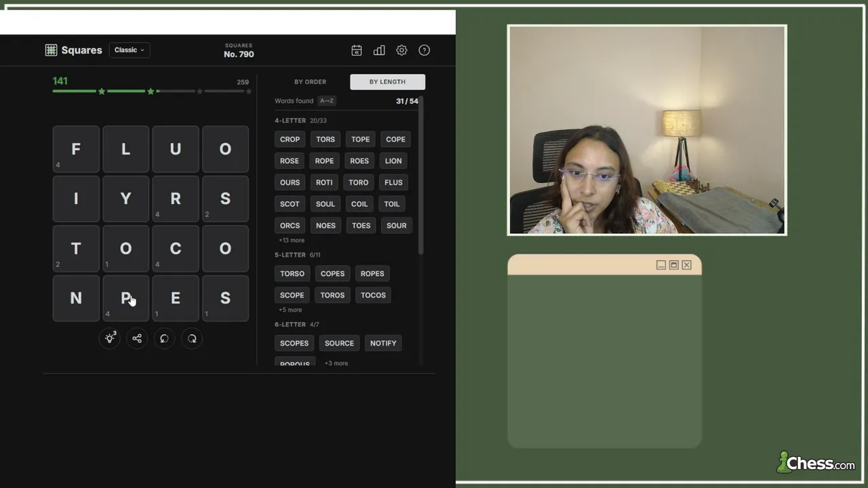The width and height of the screenshot is (868, 488).
Task: Click the found word TOIL
Action: [392, 204]
